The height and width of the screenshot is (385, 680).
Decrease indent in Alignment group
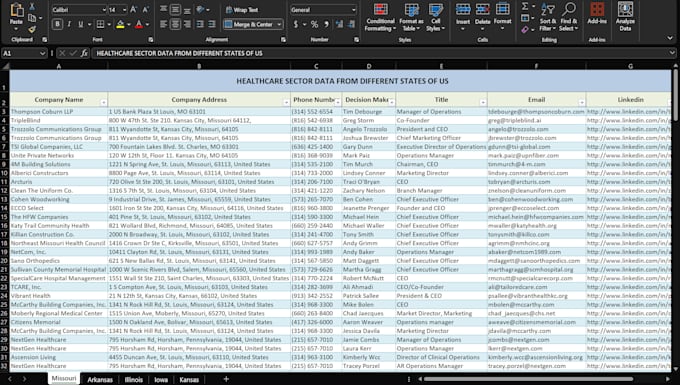[x=200, y=24]
